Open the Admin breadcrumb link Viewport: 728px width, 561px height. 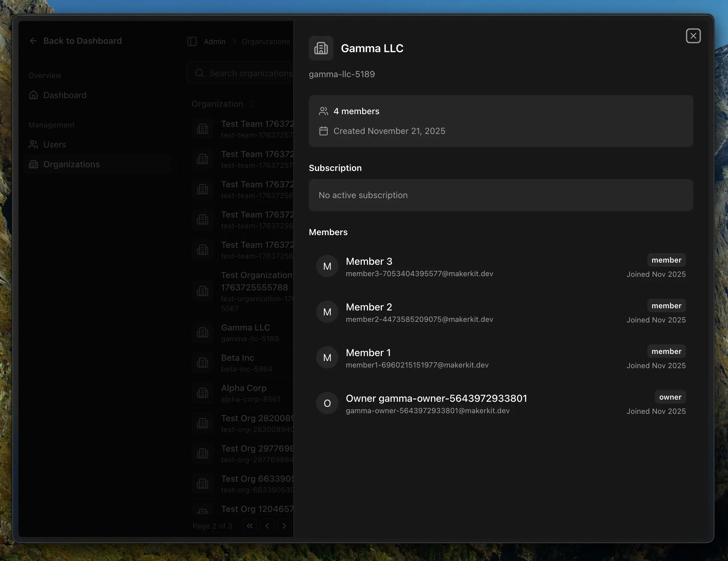click(215, 42)
